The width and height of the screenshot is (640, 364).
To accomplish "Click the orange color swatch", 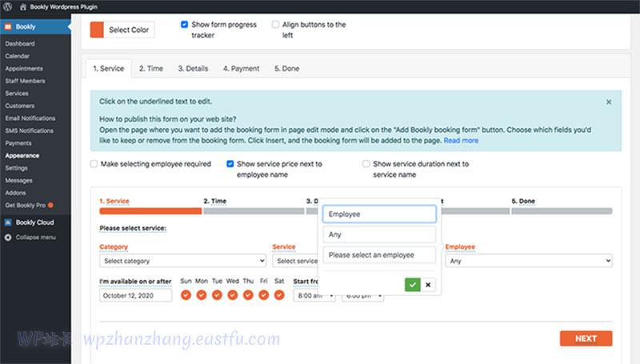I will coord(97,30).
